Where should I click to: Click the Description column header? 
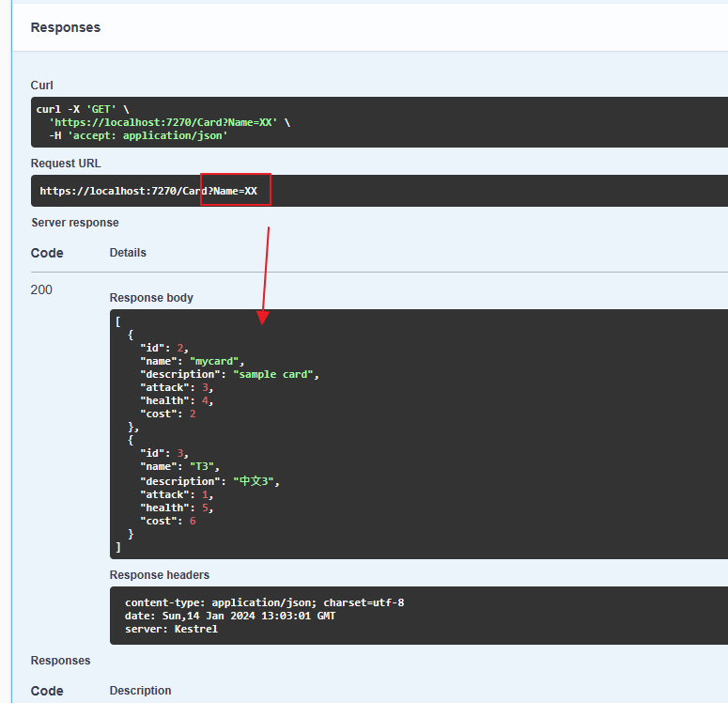140,691
